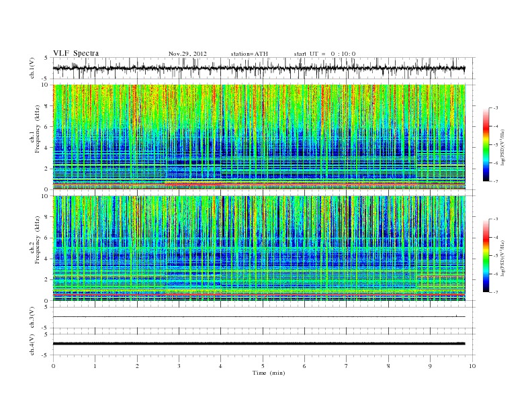The image size is (532, 411).
Task: Click the "4" kHz tick of ch.1 spectrogram
Action: tap(46, 148)
